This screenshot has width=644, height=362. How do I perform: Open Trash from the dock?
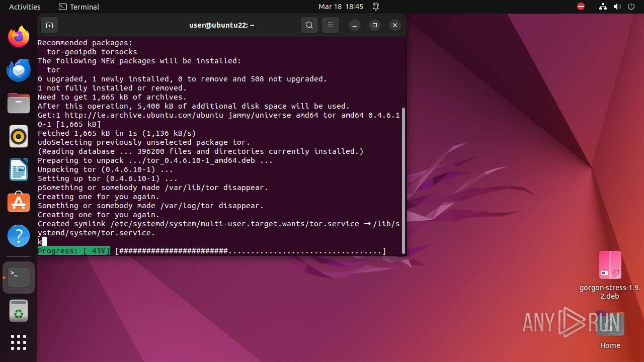coord(19,311)
